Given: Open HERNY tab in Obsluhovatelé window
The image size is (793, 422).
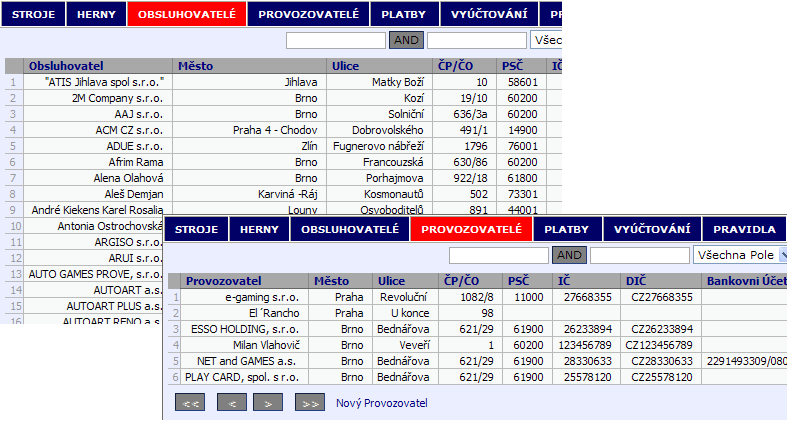Looking at the screenshot, I should point(96,14).
